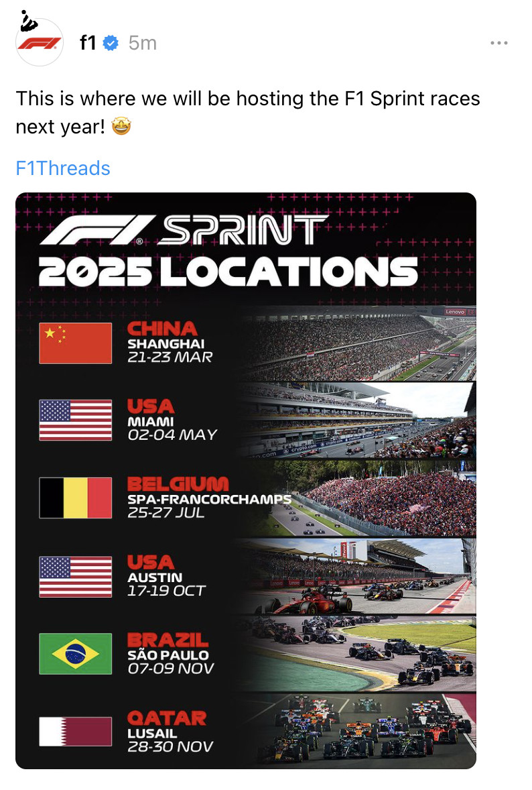Click the 2025 LOCATIONS heading text
The height and width of the screenshot is (790, 532).
click(x=228, y=270)
